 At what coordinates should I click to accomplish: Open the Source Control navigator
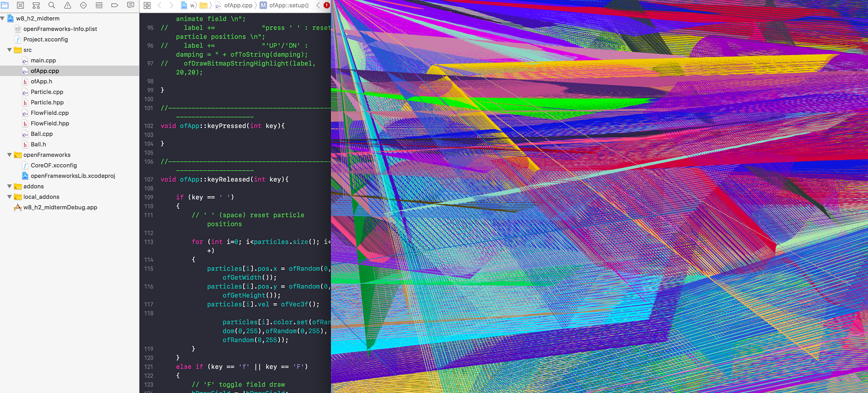pyautogui.click(x=20, y=5)
